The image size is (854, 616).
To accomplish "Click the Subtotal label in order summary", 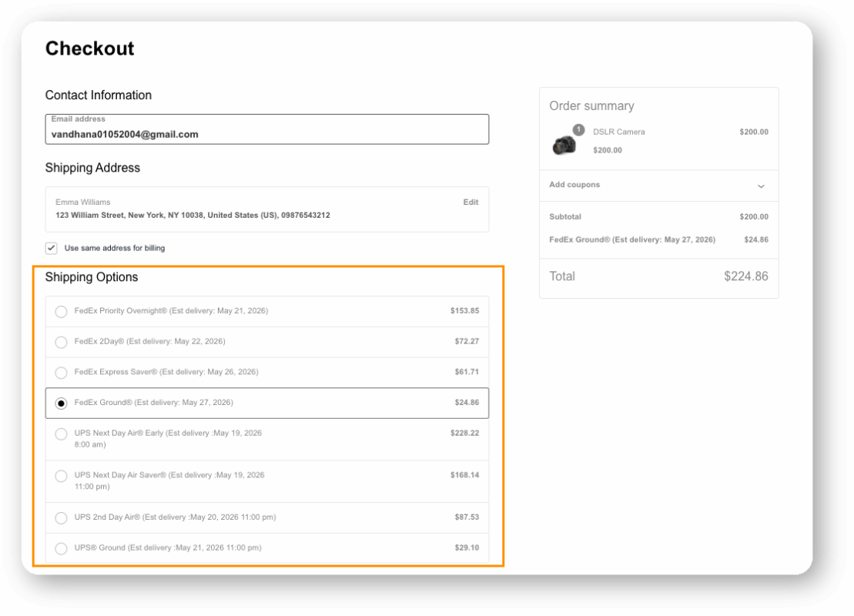I will pyautogui.click(x=564, y=217).
